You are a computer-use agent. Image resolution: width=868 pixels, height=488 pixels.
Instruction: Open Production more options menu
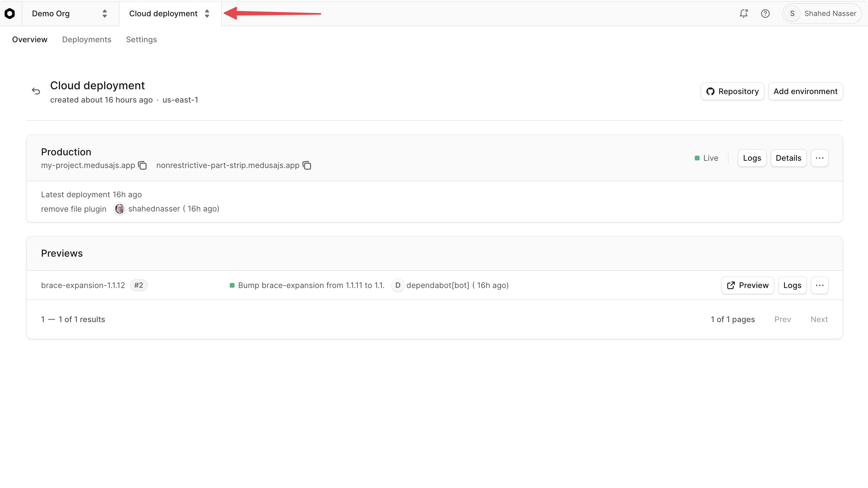[819, 158]
